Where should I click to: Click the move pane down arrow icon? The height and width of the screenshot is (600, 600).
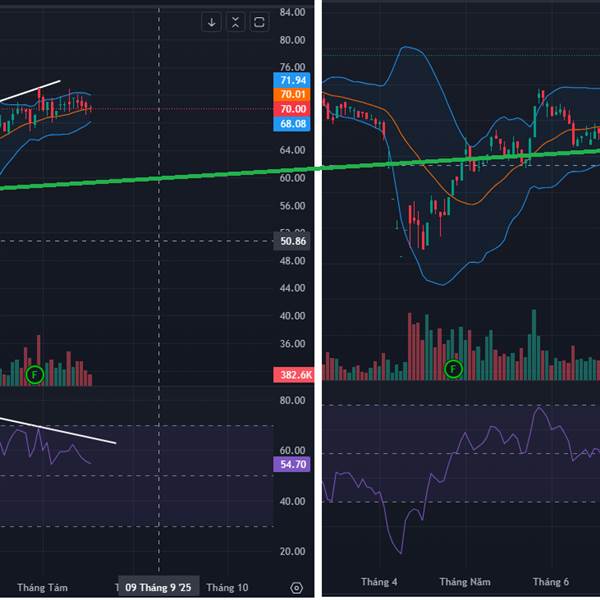[x=211, y=23]
